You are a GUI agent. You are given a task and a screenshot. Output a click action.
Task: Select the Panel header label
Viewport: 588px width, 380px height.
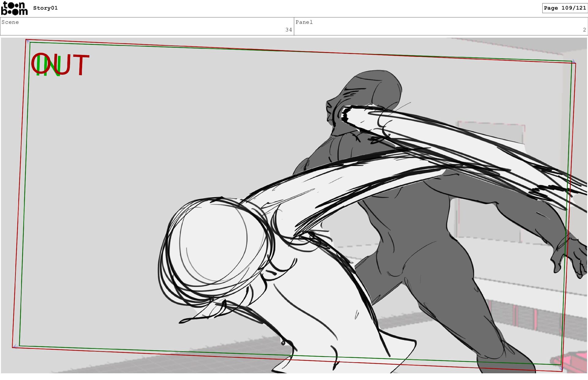[304, 22]
